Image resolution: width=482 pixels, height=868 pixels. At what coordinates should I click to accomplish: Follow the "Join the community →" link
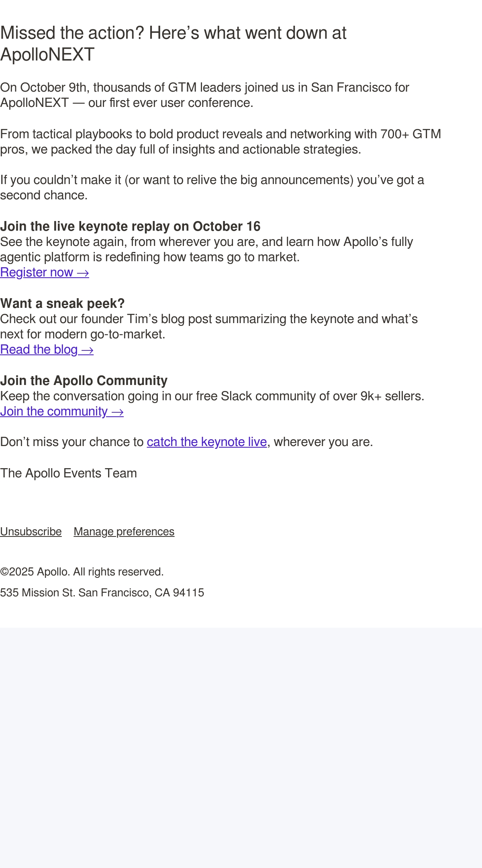pos(62,411)
